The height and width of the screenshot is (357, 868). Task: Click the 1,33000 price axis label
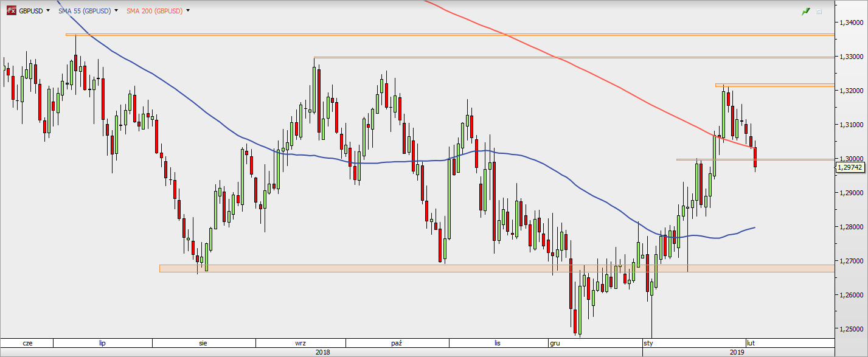point(852,57)
